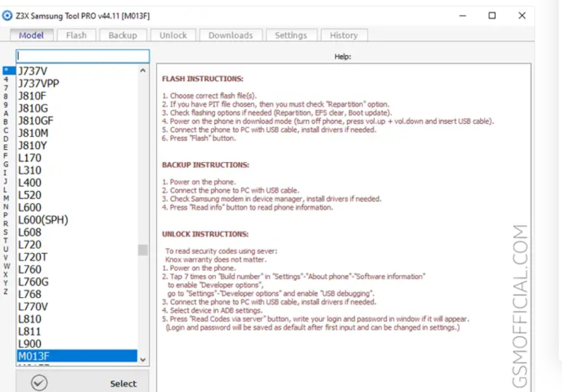Jump to index letter X

pyautogui.click(x=5, y=275)
